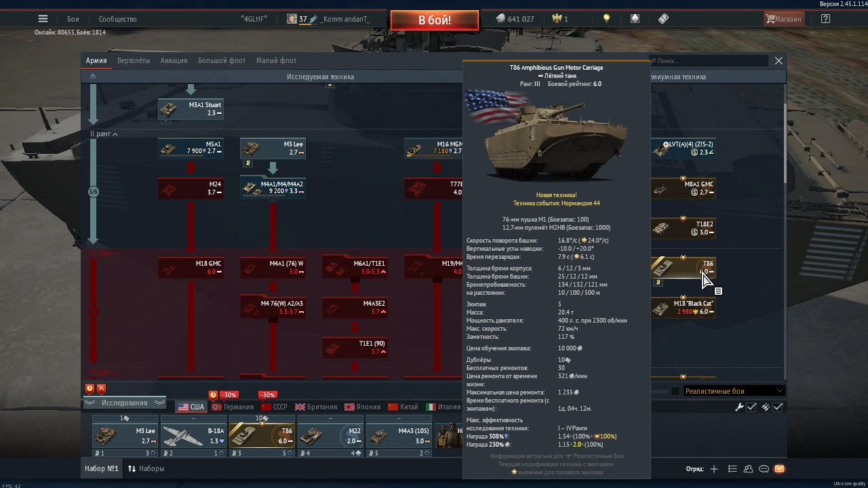This screenshot has width=868, height=488.
Task: Collapse the Исследуемая техника top chevron
Action: [93, 77]
